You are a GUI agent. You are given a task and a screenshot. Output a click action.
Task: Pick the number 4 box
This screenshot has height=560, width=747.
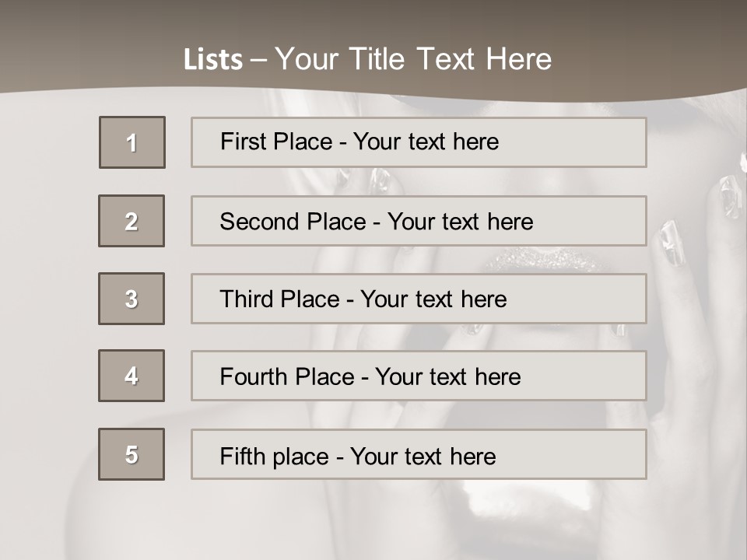coord(132,376)
